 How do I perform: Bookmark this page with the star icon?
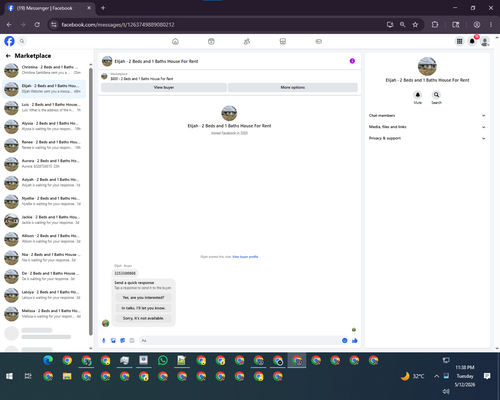[x=415, y=25]
